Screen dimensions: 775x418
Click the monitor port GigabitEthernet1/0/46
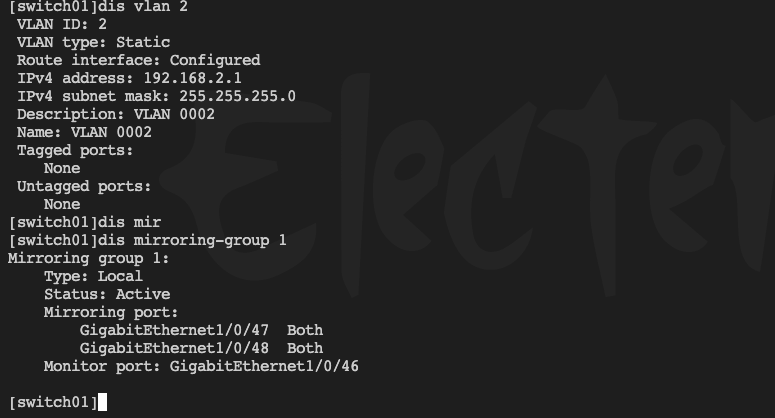(264, 366)
